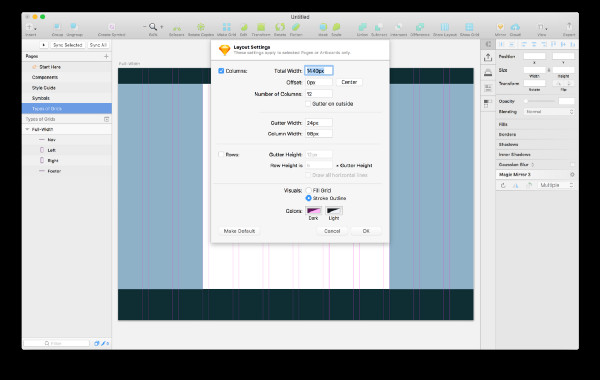The image size is (600, 380).
Task: Select the Scissors tool
Action: pos(176,28)
